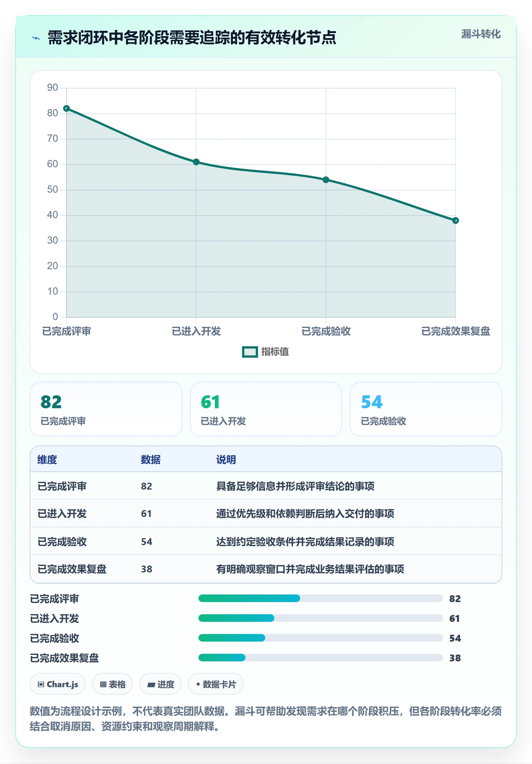Click description 通过优先级和依赖判断后纳入交付的事项
The image size is (532, 764).
(305, 514)
